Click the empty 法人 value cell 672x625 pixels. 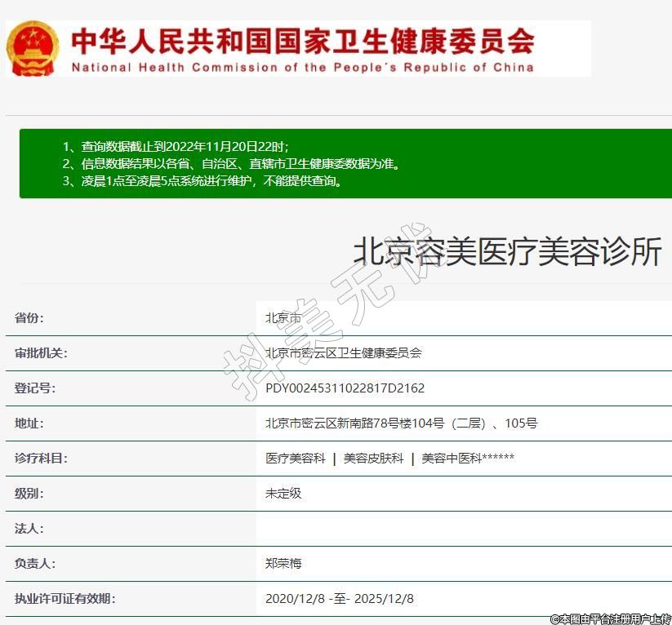pyautogui.click(x=463, y=529)
